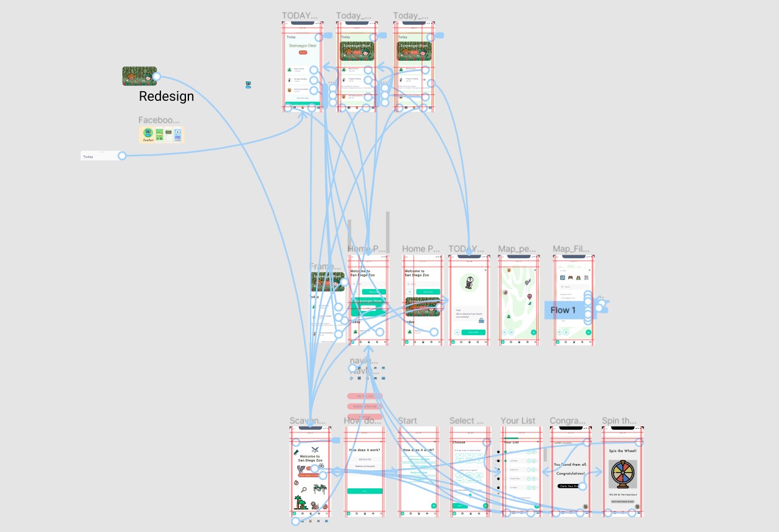Image resolution: width=779 pixels, height=532 pixels.
Task: Click the green Next button in How do frame
Action: click(x=365, y=491)
